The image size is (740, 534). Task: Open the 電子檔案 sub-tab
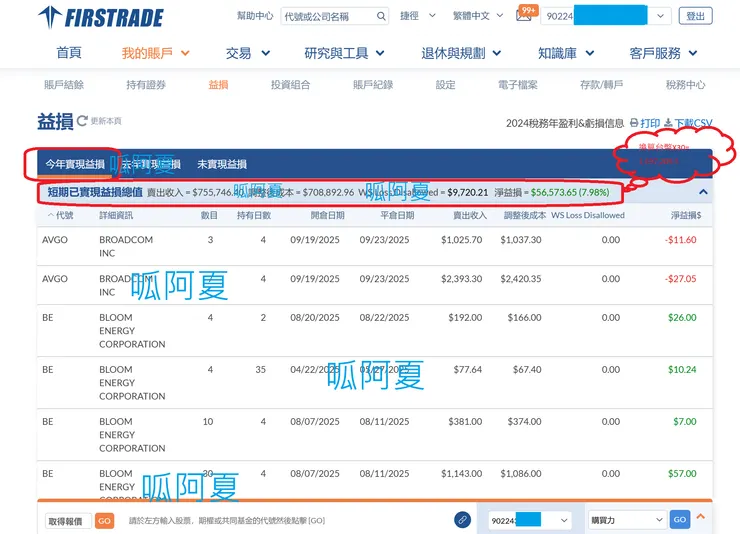[x=517, y=85]
